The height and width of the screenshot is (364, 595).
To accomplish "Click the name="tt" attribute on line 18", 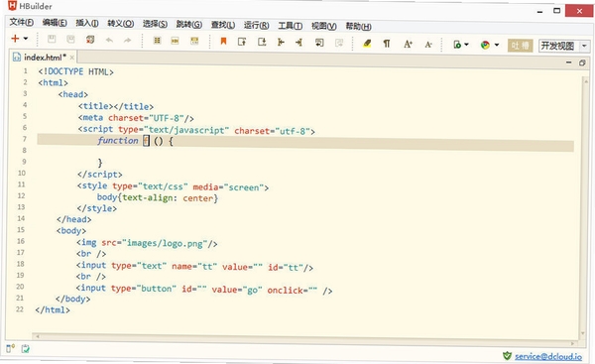I will click(194, 267).
